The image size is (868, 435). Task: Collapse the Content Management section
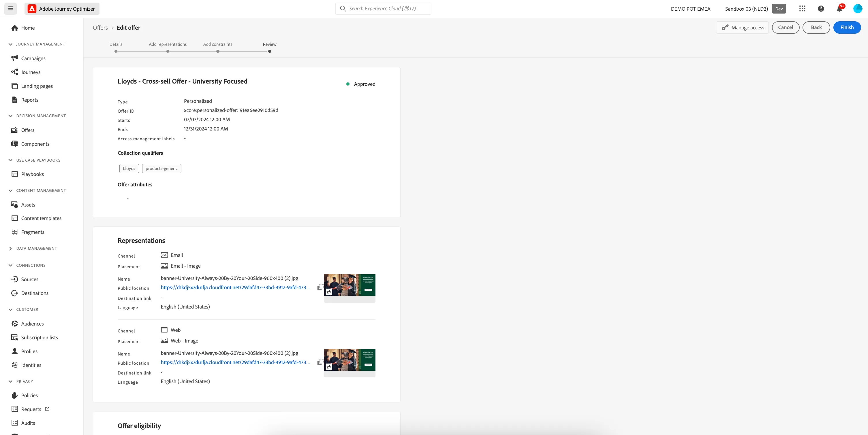tap(10, 191)
